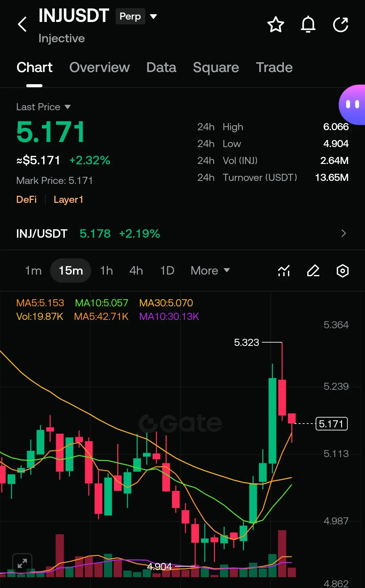Open the More timeframes dropdown

pos(210,271)
